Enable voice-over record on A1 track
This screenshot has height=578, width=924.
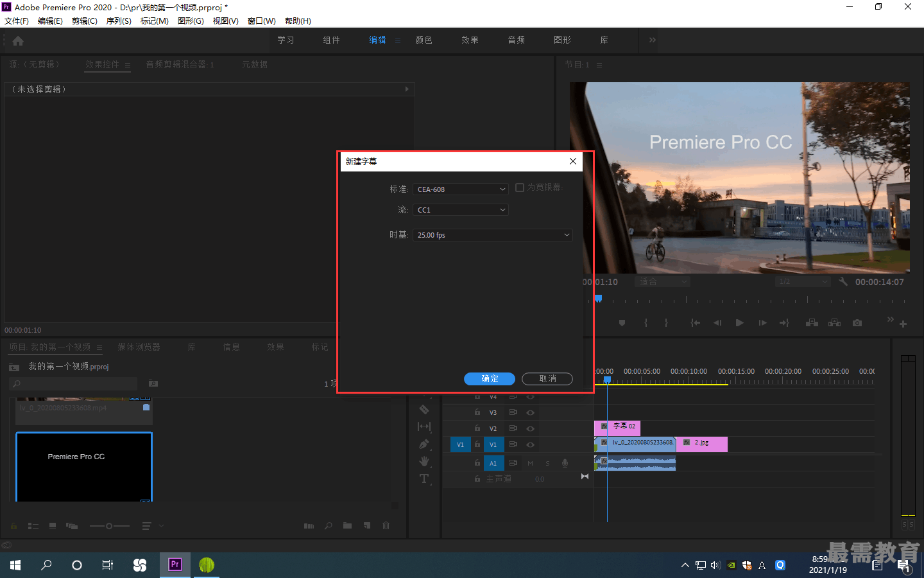[565, 463]
